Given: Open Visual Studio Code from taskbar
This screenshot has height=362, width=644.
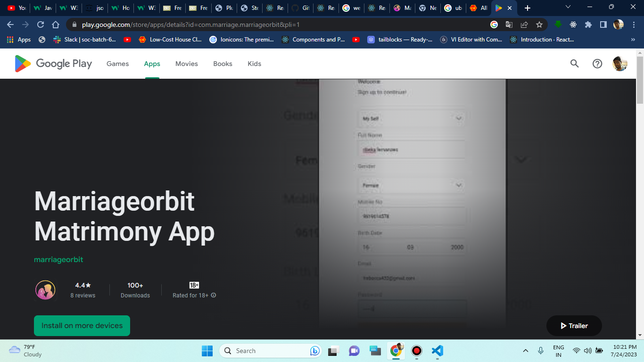Looking at the screenshot, I should coord(438,351).
